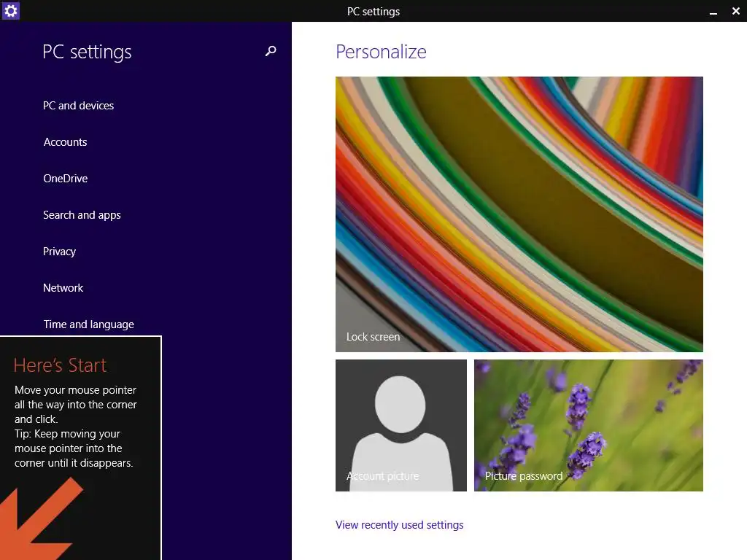
Task: Select the OneDrive category
Action: pos(65,179)
